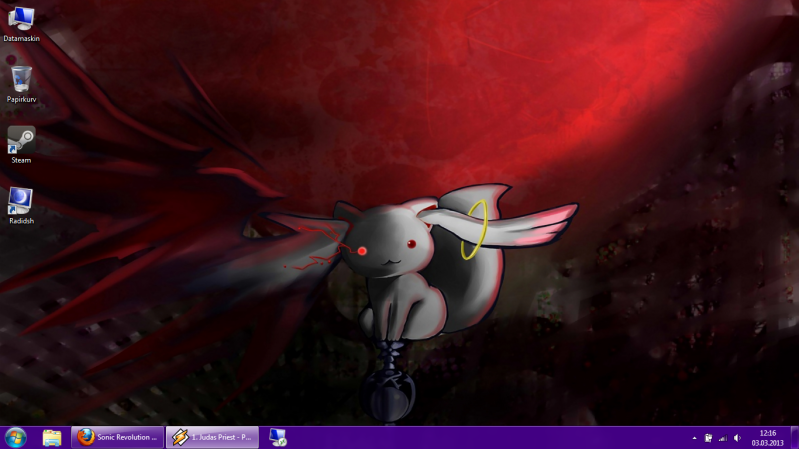Switch to Winamp Judas Priest taskbar button
This screenshot has width=799, height=449.
point(212,437)
